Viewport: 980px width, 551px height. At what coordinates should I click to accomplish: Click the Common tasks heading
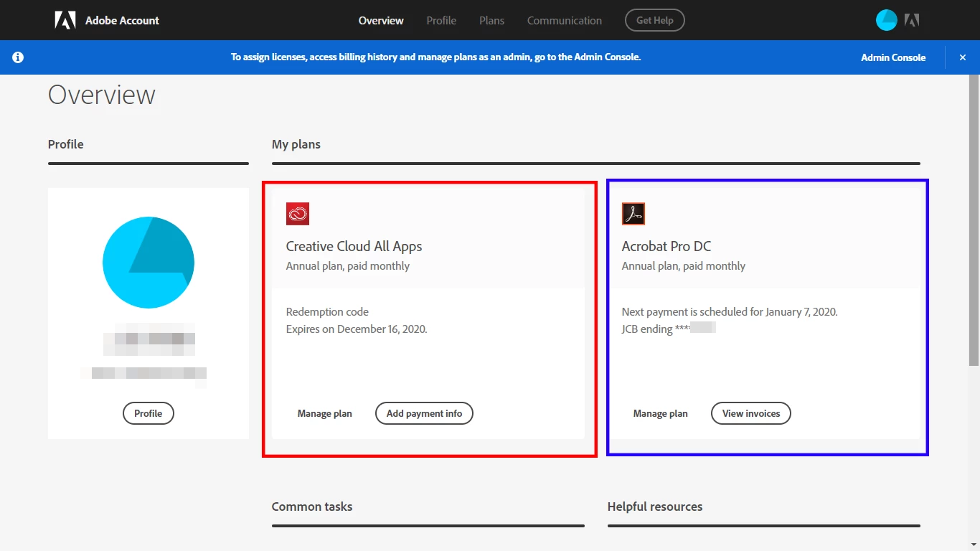click(x=312, y=507)
